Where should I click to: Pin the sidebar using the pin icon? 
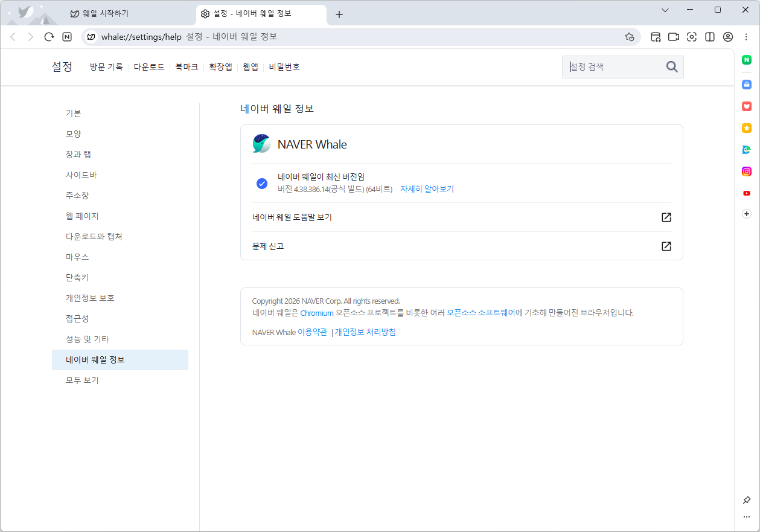point(747,500)
